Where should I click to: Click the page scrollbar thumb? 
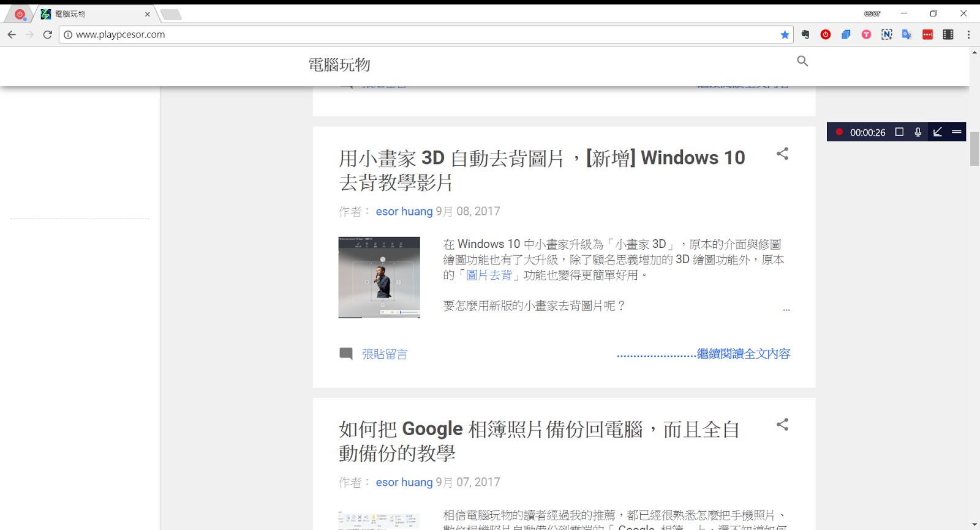pyautogui.click(x=974, y=149)
